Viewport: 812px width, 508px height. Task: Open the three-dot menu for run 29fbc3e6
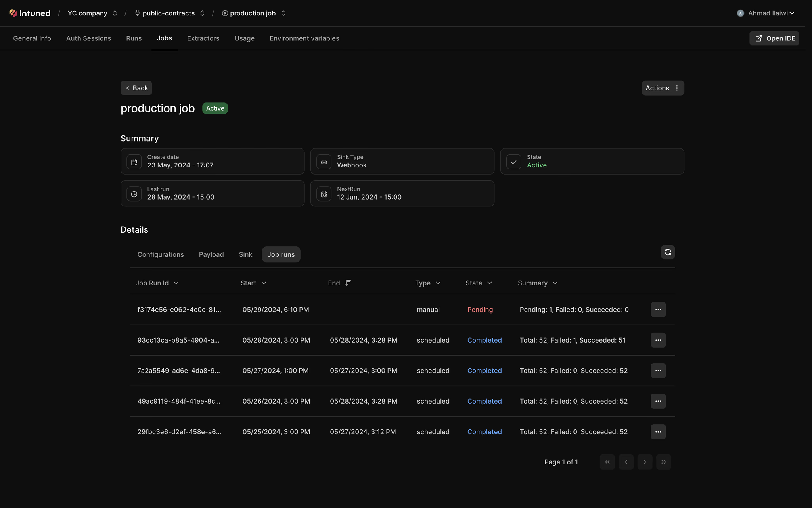click(x=658, y=432)
